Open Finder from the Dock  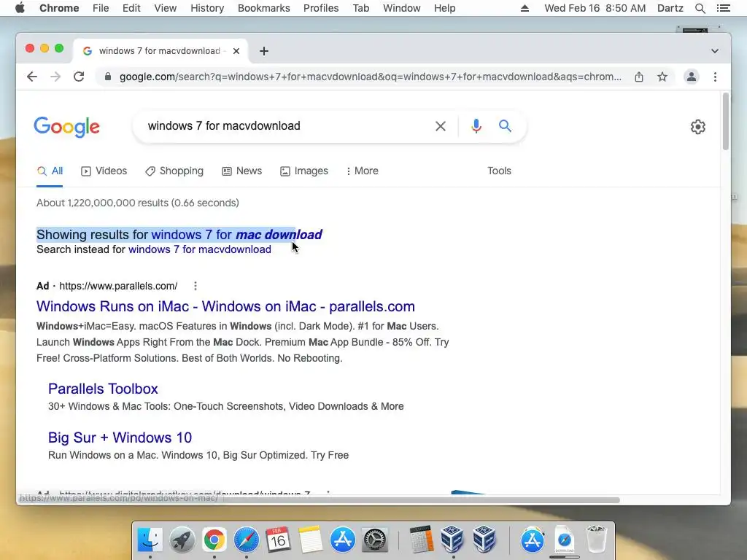coord(150,540)
